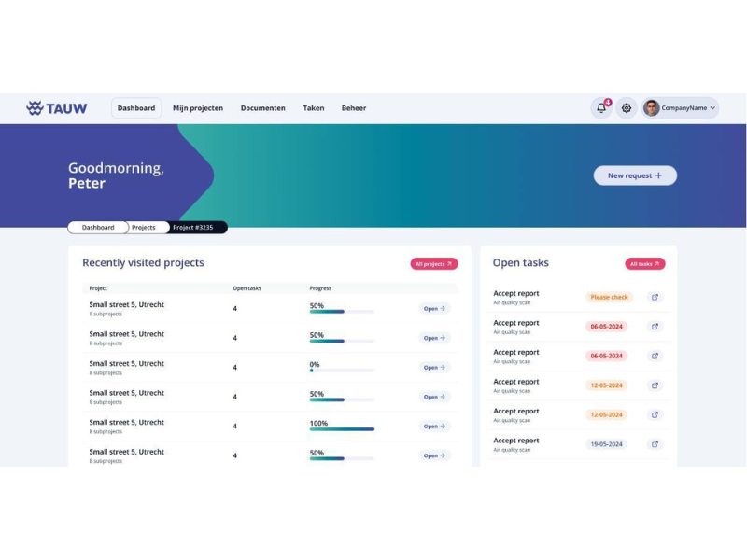Click the plus icon on New request
The image size is (747, 560).
tap(659, 175)
